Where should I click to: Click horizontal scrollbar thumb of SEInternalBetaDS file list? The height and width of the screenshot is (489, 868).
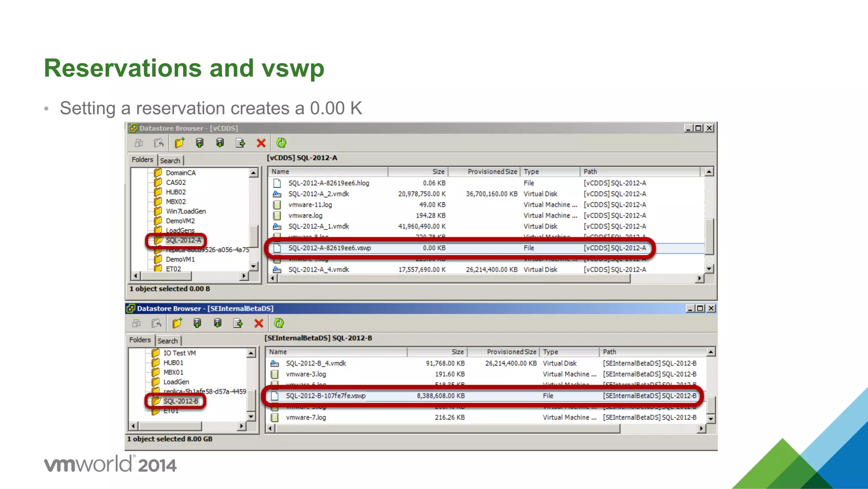point(448,429)
